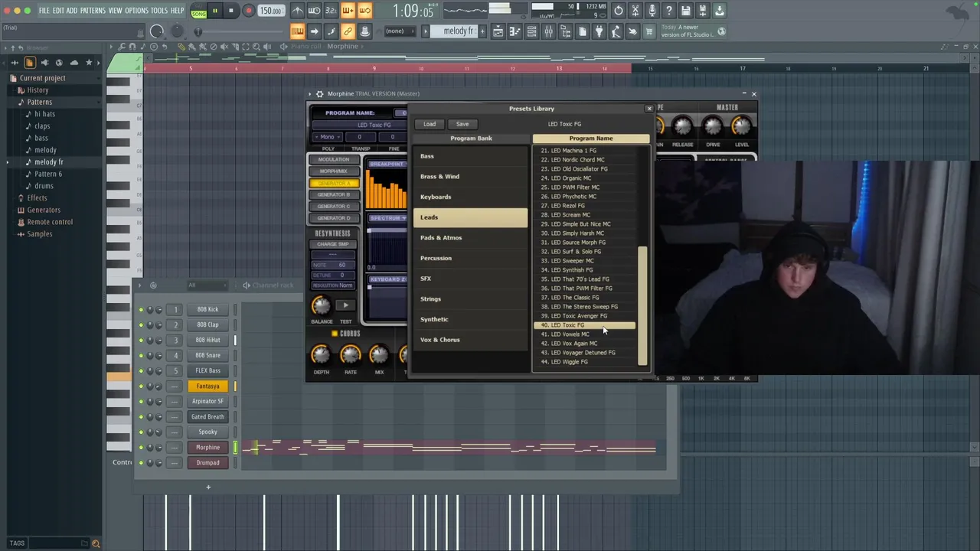This screenshot has width=980, height=551.
Task: Adjust the Chorus DEPTH knob
Action: 321,354
